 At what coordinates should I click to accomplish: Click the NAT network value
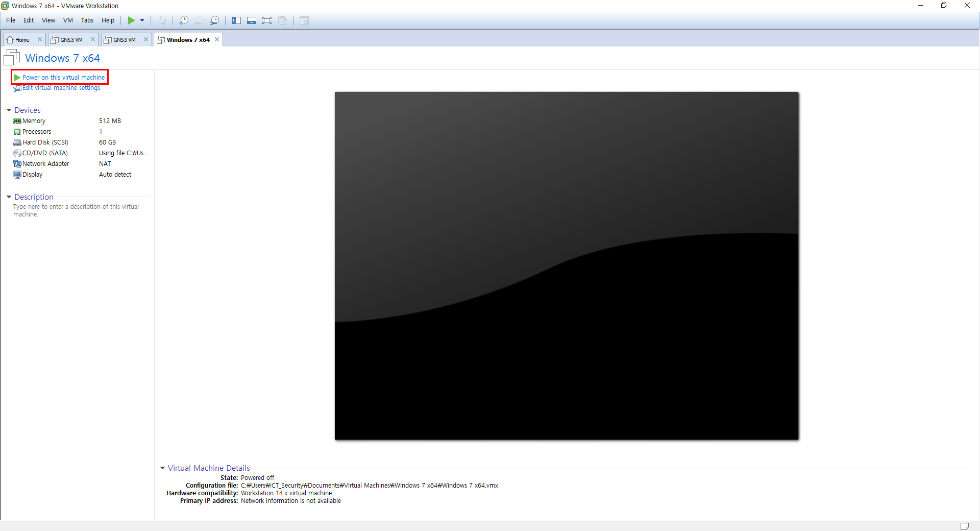(x=105, y=164)
